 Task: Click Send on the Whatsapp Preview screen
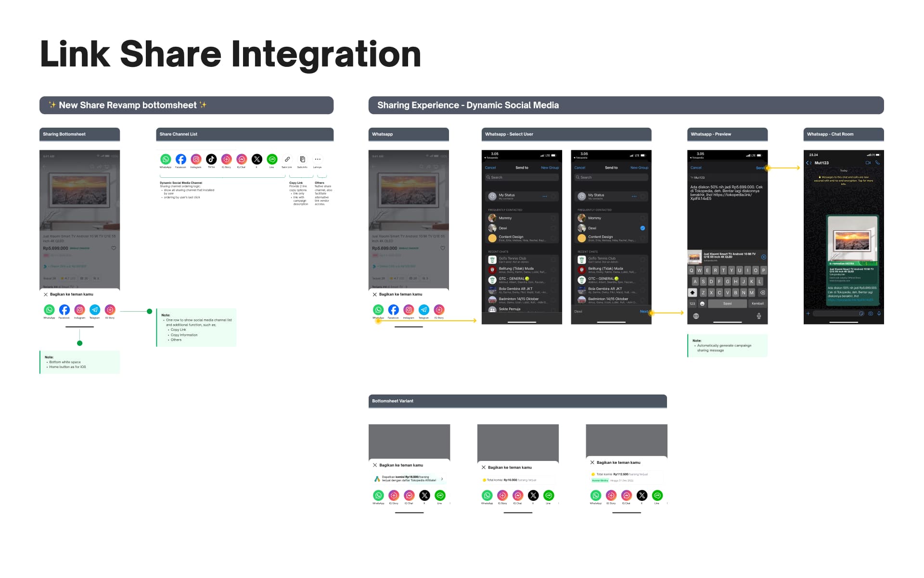click(760, 168)
